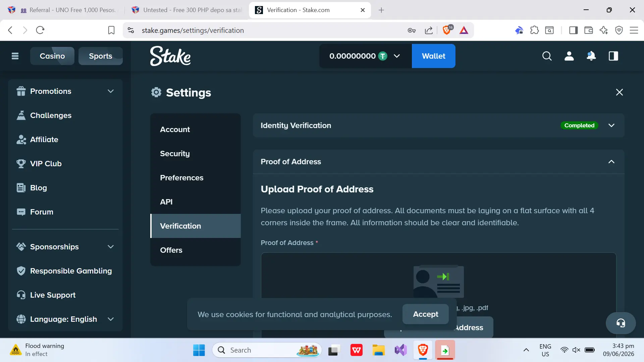Click the Completed status badge
The image size is (644, 362).
[x=579, y=125]
